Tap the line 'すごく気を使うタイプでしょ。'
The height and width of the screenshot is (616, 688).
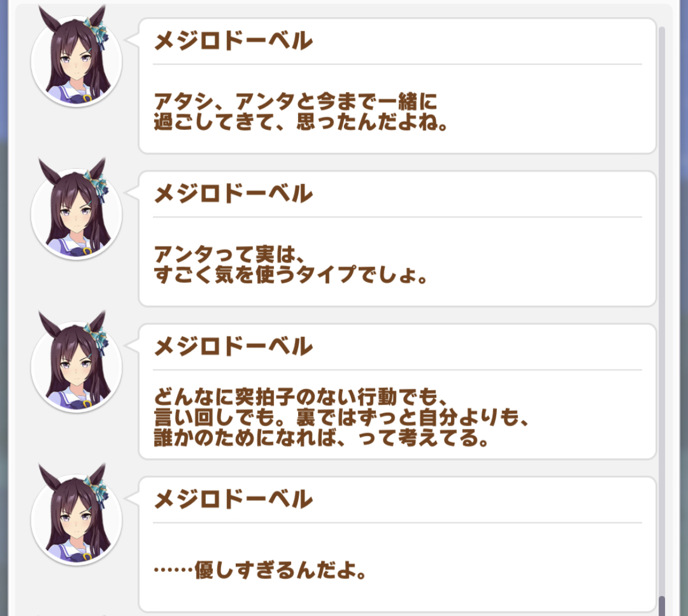pyautogui.click(x=290, y=274)
